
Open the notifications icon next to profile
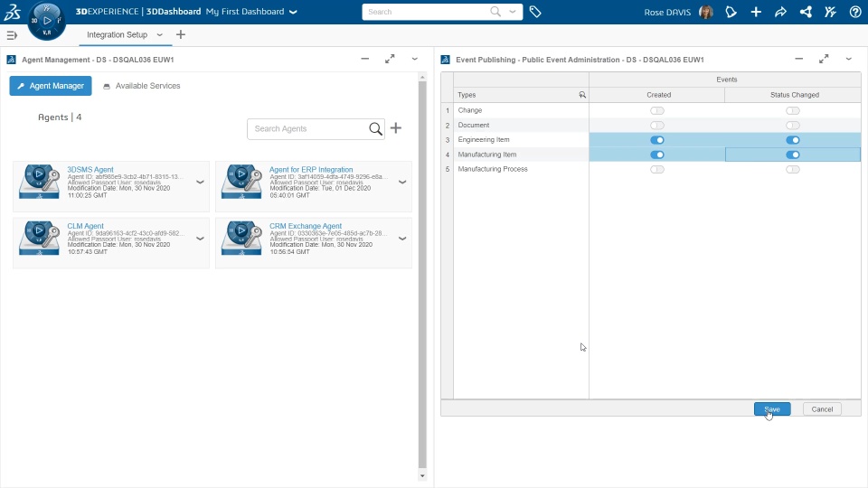tap(731, 12)
